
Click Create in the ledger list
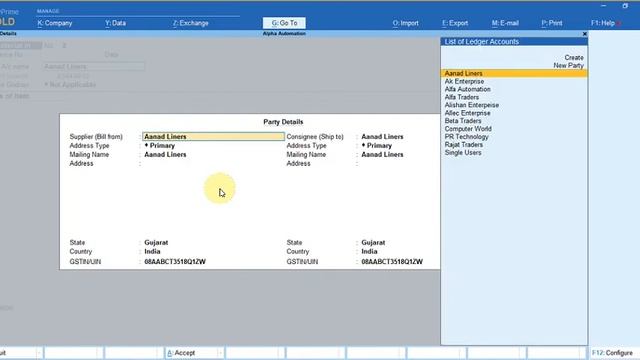tap(574, 58)
